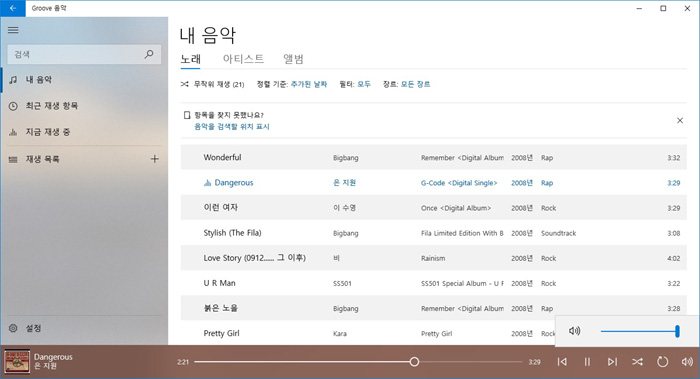
Task: Add a new playlist with plus icon
Action: point(154,159)
